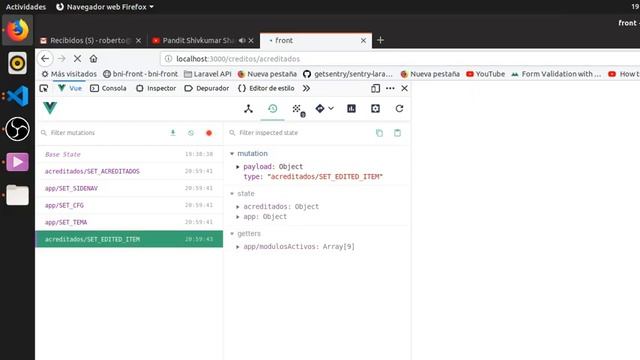
Task: Open OBS Studio from the dock
Action: [17, 129]
